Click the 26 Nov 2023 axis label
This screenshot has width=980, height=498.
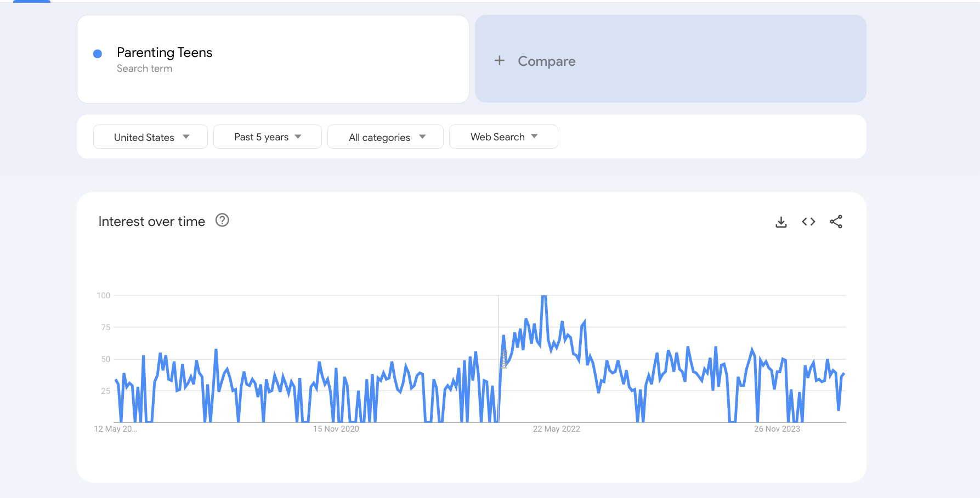(777, 429)
